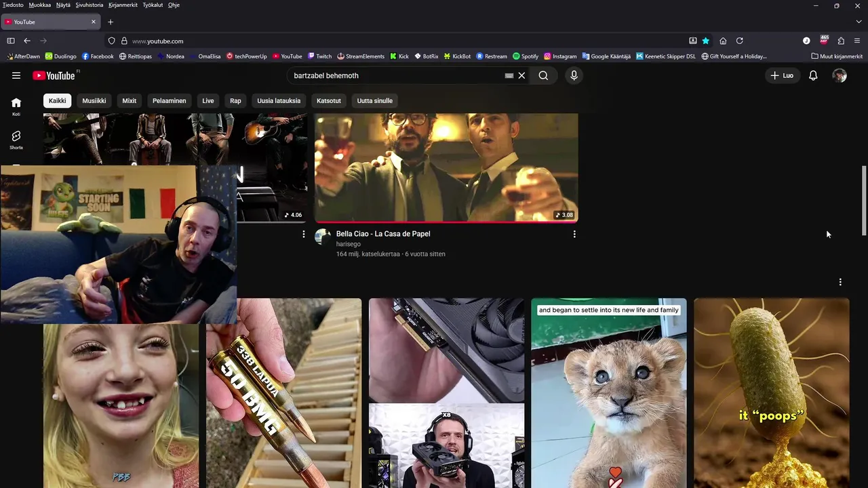Screen dimensions: 868x488
Task: Click the page vertical scrollbar thumb
Action: tap(864, 201)
